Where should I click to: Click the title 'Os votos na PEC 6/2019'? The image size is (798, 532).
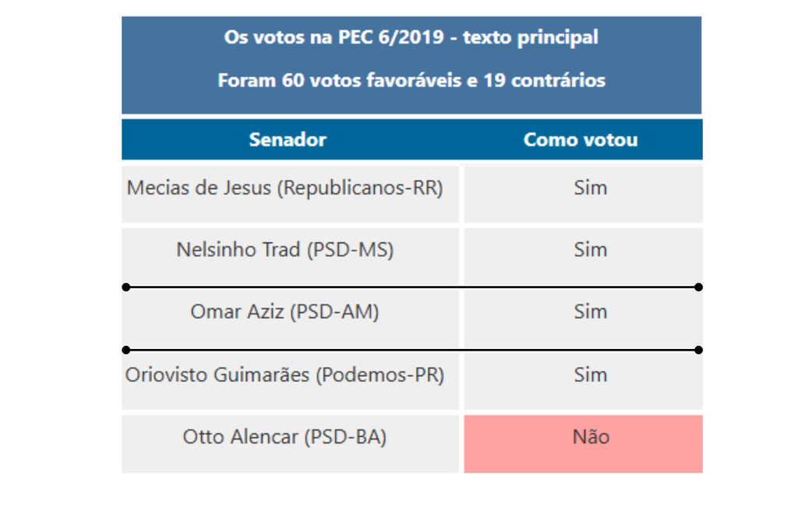pos(334,37)
